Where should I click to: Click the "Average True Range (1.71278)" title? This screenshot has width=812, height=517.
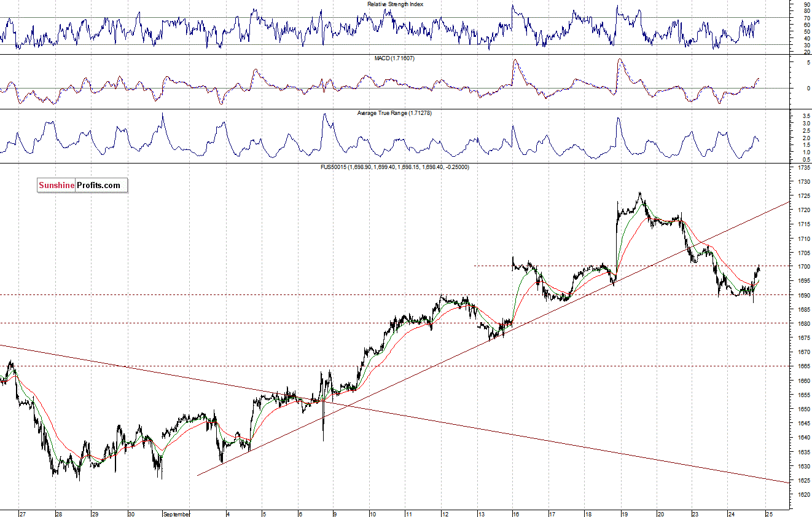coord(396,113)
